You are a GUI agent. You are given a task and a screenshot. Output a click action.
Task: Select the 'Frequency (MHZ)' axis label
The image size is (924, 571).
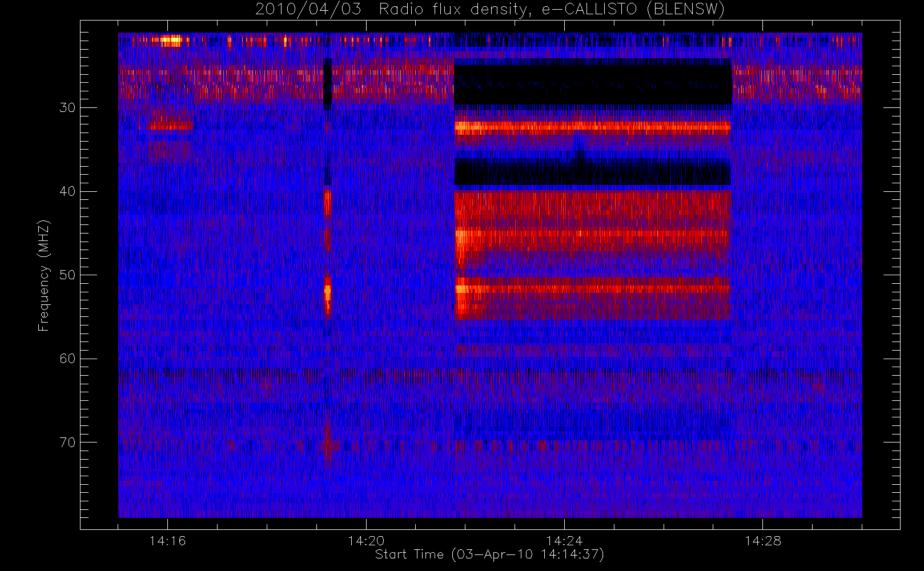(x=43, y=275)
